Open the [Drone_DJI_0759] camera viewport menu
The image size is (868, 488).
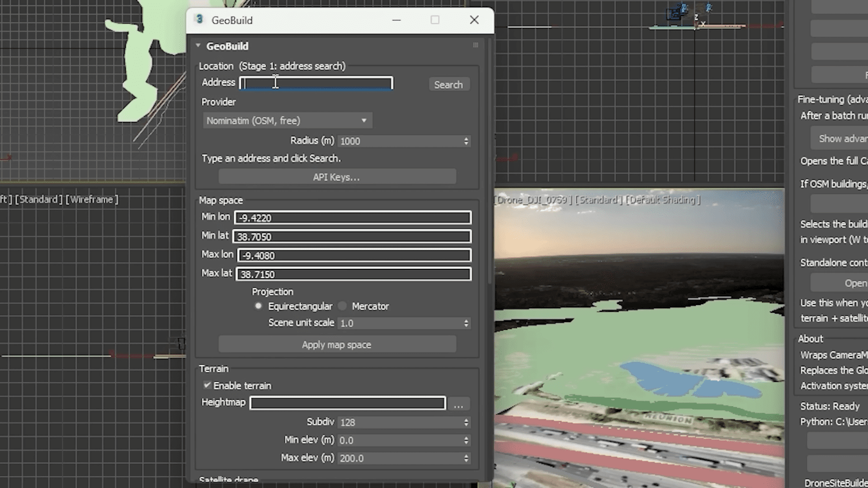[532, 200]
